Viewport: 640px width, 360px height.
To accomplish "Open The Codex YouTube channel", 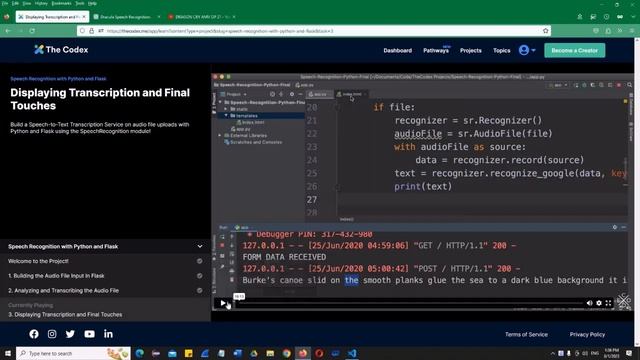I will pos(89,334).
